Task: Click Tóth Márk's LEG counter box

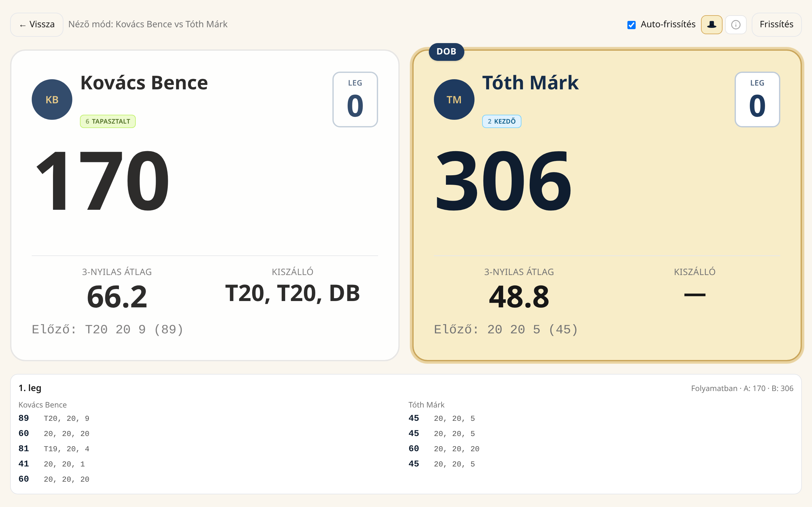Action: 757,99
